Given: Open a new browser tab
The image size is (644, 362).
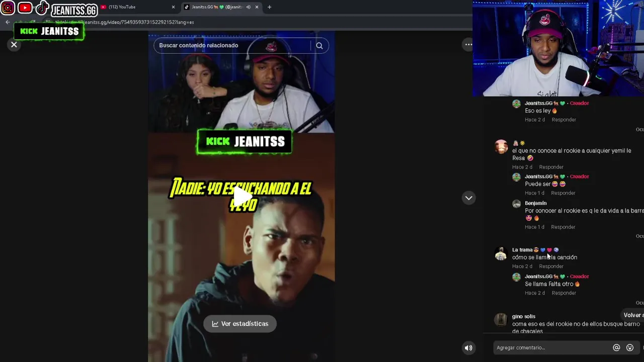Looking at the screenshot, I should [269, 7].
